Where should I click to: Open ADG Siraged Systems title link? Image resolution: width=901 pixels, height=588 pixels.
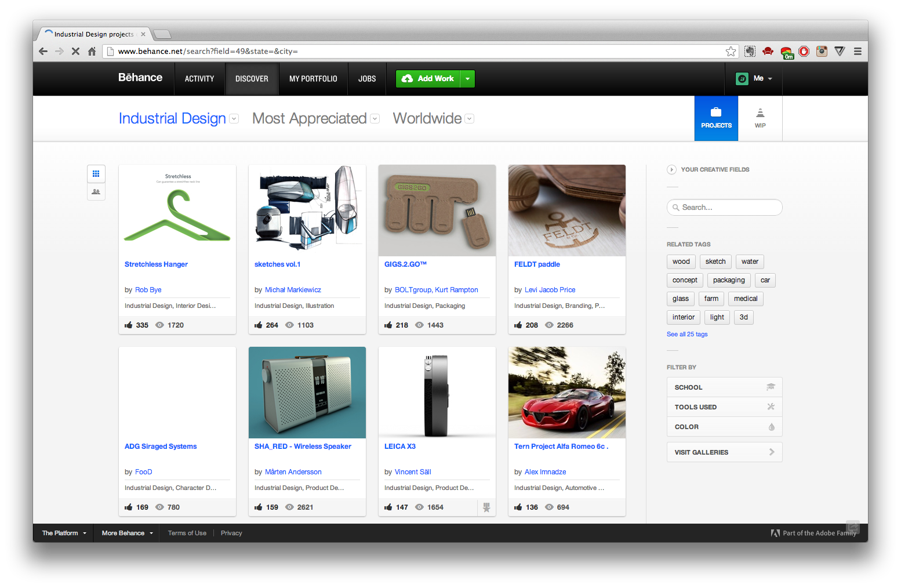161,447
